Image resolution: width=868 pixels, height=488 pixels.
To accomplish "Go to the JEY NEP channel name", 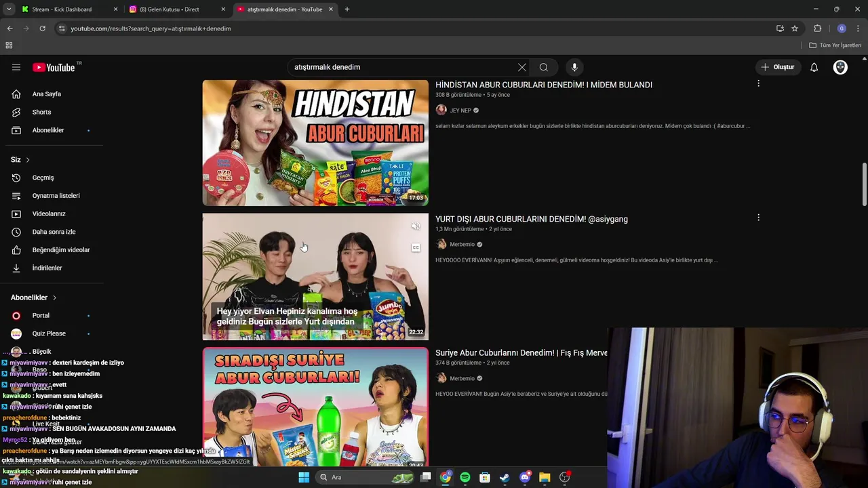I will point(460,110).
